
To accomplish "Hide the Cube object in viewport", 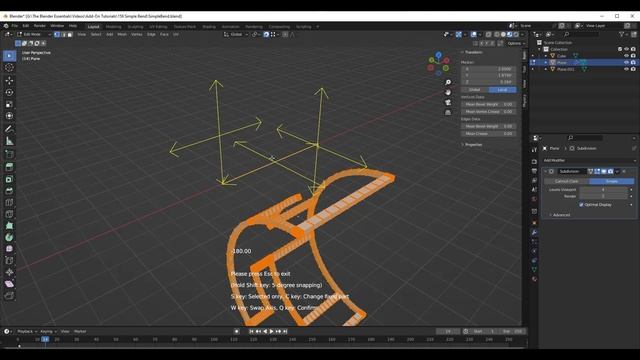I will click(626, 56).
